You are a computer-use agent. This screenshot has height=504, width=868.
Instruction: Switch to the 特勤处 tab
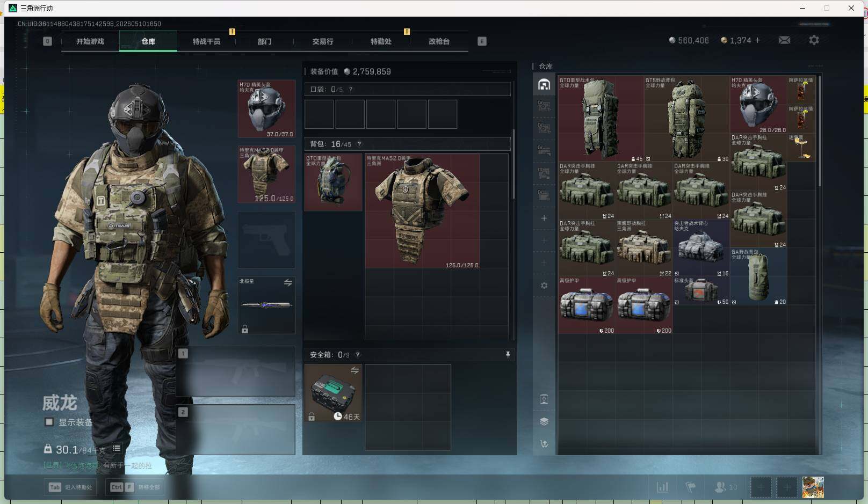click(381, 41)
